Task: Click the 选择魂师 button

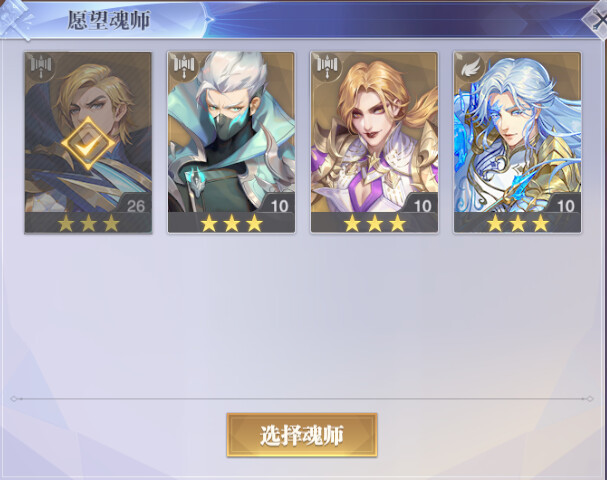Action: pos(302,435)
